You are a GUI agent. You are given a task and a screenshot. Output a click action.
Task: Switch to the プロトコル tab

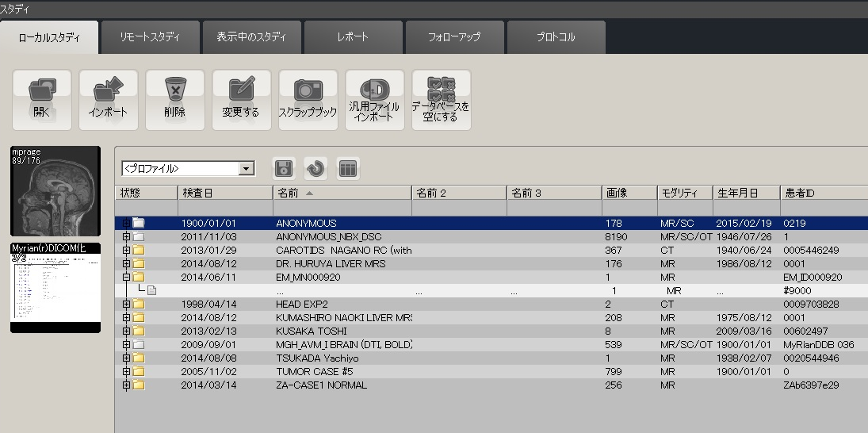[x=556, y=37]
